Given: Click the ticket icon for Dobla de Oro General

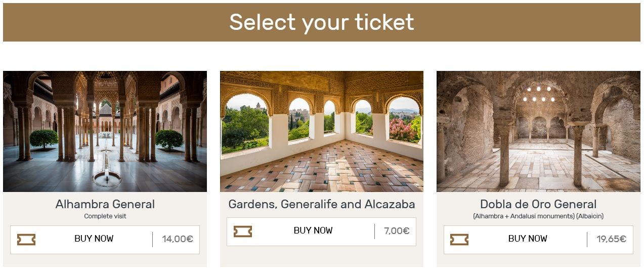Looking at the screenshot, I should click(459, 240).
